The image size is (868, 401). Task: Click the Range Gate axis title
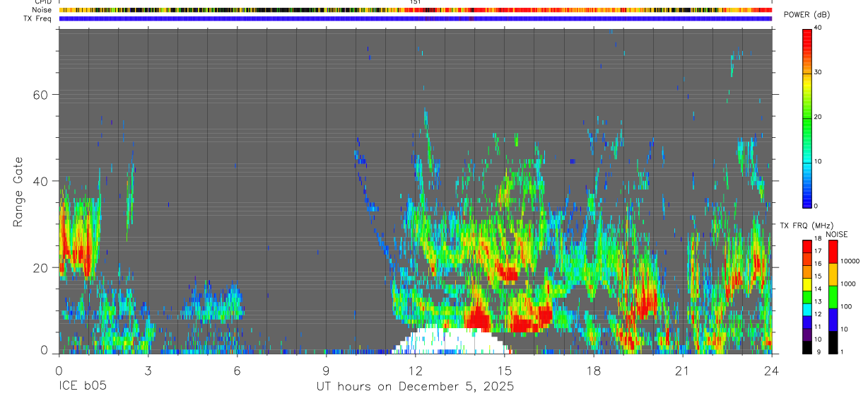(x=18, y=191)
